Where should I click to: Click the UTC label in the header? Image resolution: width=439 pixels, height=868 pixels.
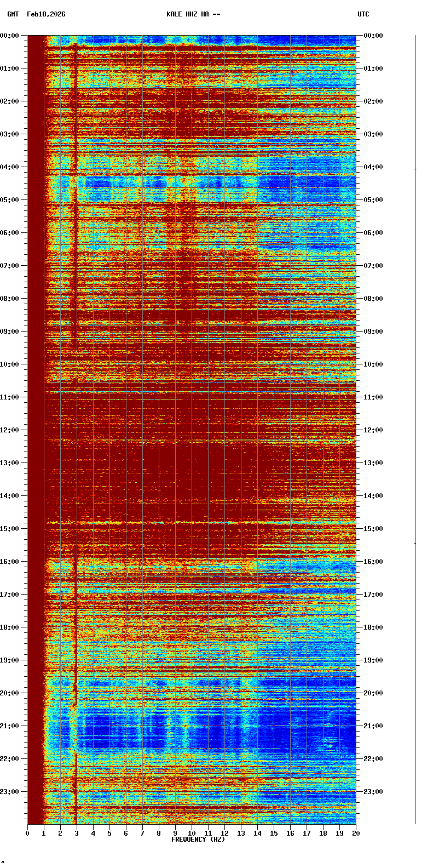tap(363, 14)
